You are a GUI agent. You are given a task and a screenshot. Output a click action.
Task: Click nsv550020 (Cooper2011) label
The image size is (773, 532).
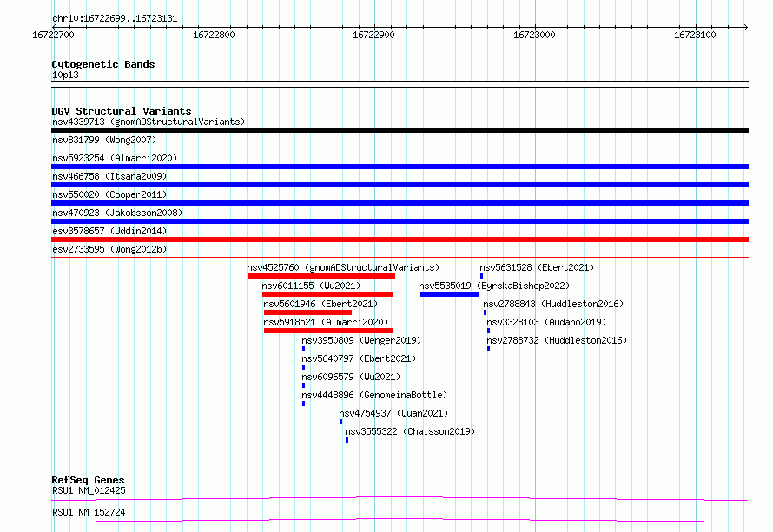[109, 194]
